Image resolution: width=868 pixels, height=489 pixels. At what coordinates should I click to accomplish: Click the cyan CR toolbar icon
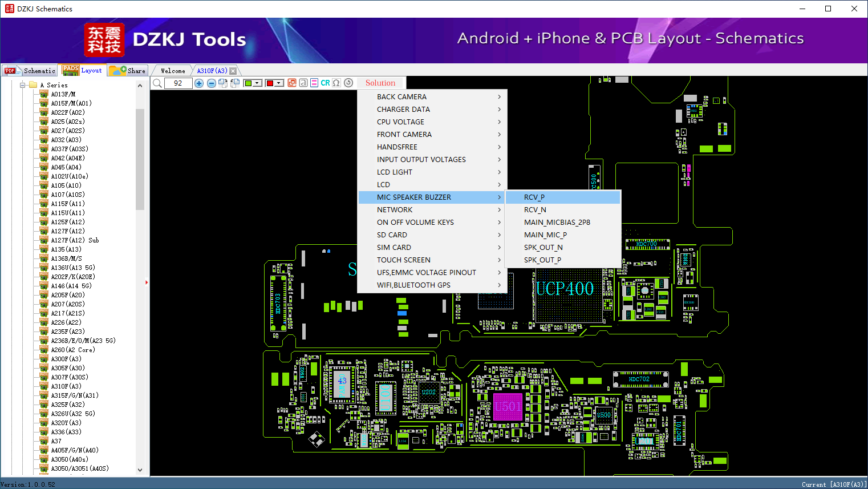[325, 83]
